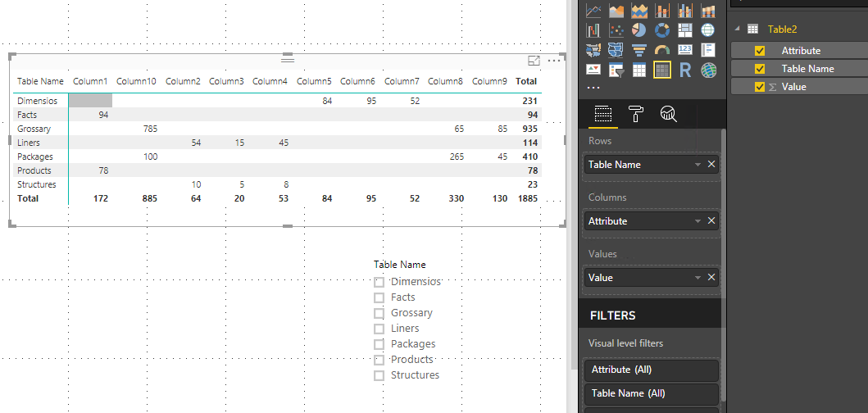
Task: Remove Value from the Values well
Action: tap(711, 277)
